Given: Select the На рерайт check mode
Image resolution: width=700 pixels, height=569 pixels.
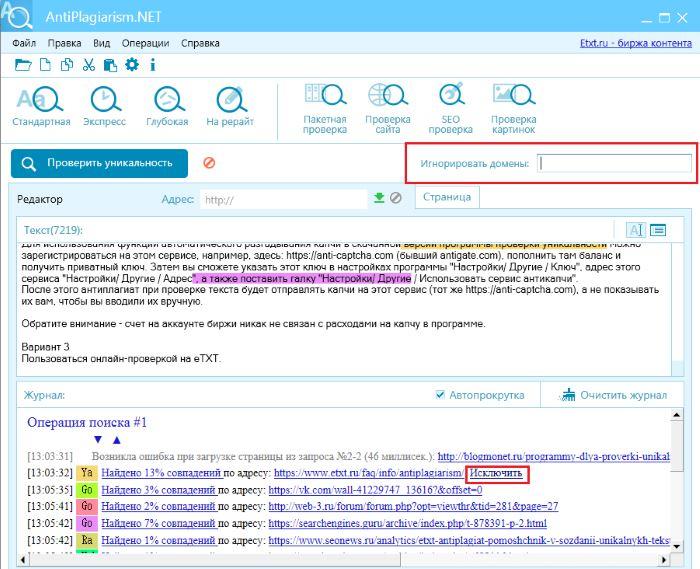Looking at the screenshot, I should pyautogui.click(x=230, y=106).
